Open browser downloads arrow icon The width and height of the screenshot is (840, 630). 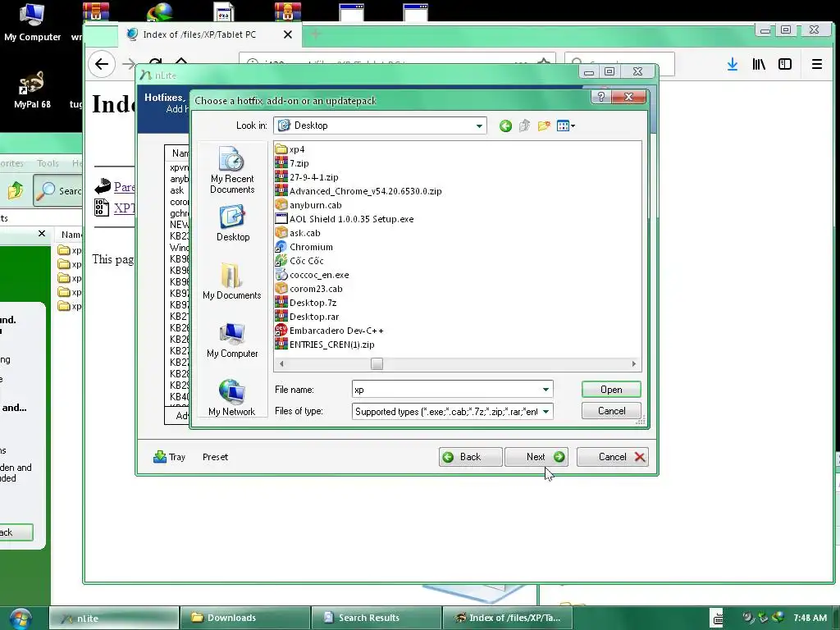[733, 64]
